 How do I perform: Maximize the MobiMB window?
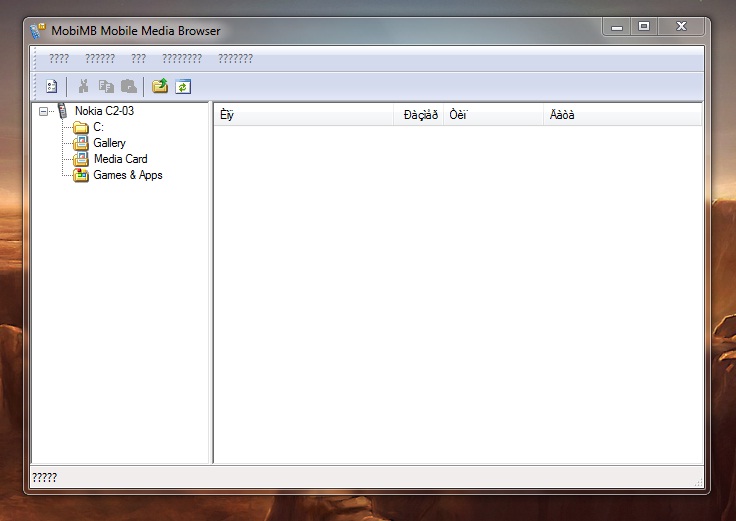644,27
